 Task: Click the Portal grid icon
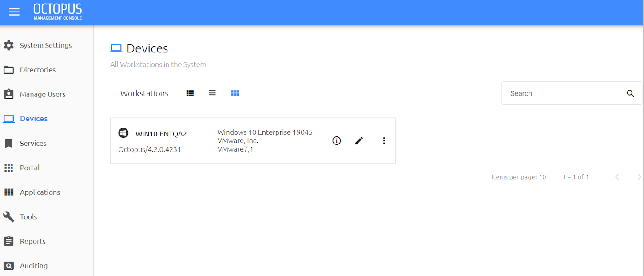8,168
